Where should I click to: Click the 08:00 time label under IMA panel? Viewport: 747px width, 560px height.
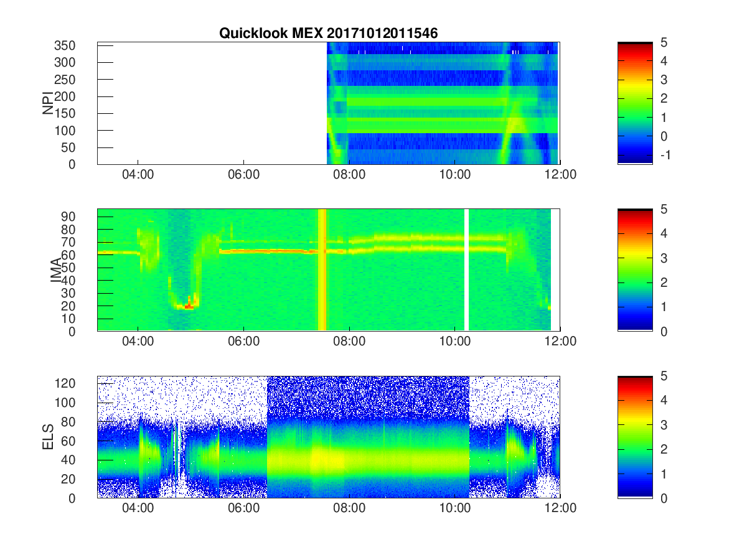point(349,342)
